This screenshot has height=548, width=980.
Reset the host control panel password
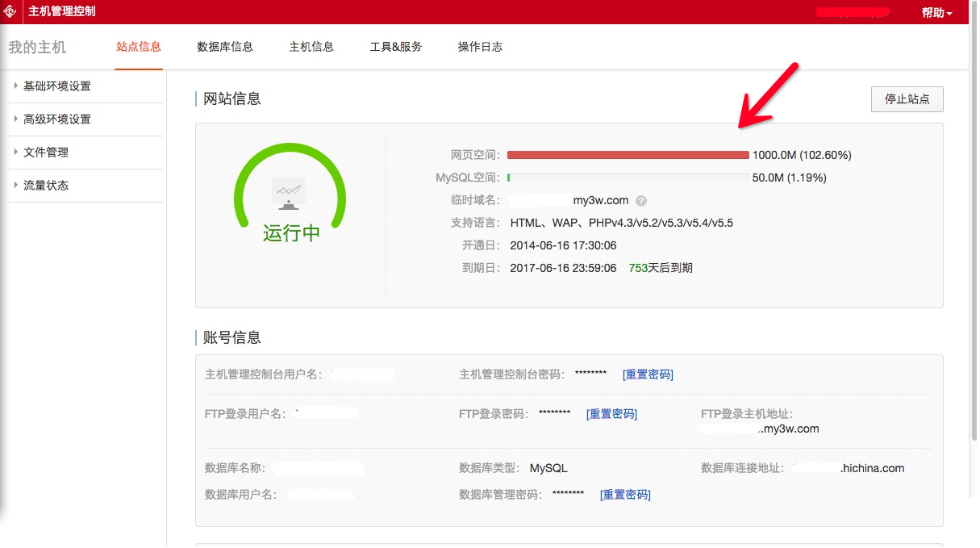pos(648,374)
